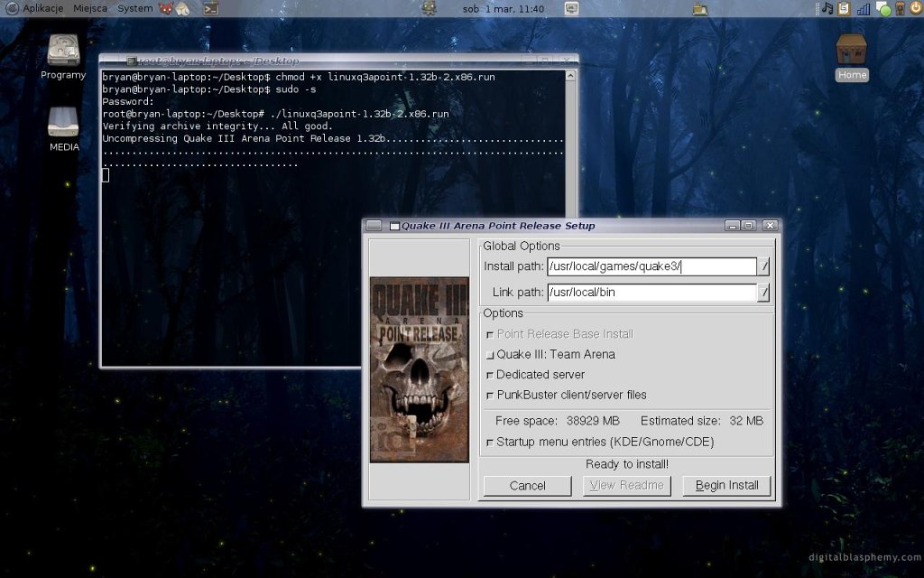924x578 pixels.
Task: Select the MEDIA drive desktop icon
Action: click(x=64, y=129)
